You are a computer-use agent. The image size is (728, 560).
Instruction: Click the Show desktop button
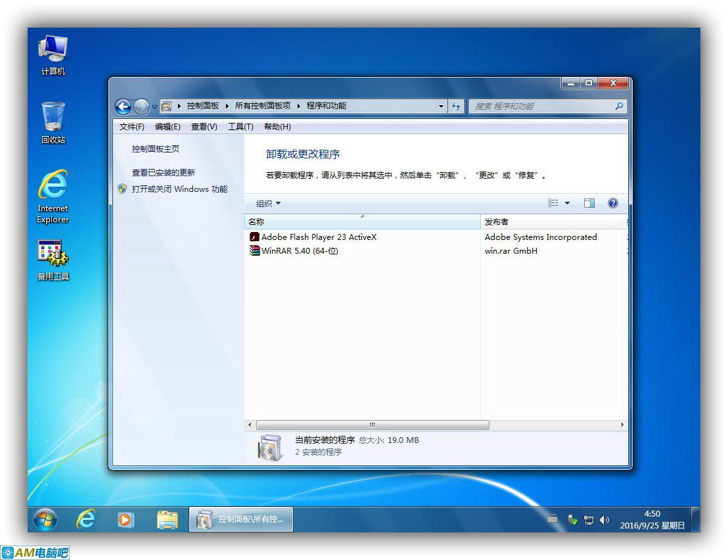696,519
